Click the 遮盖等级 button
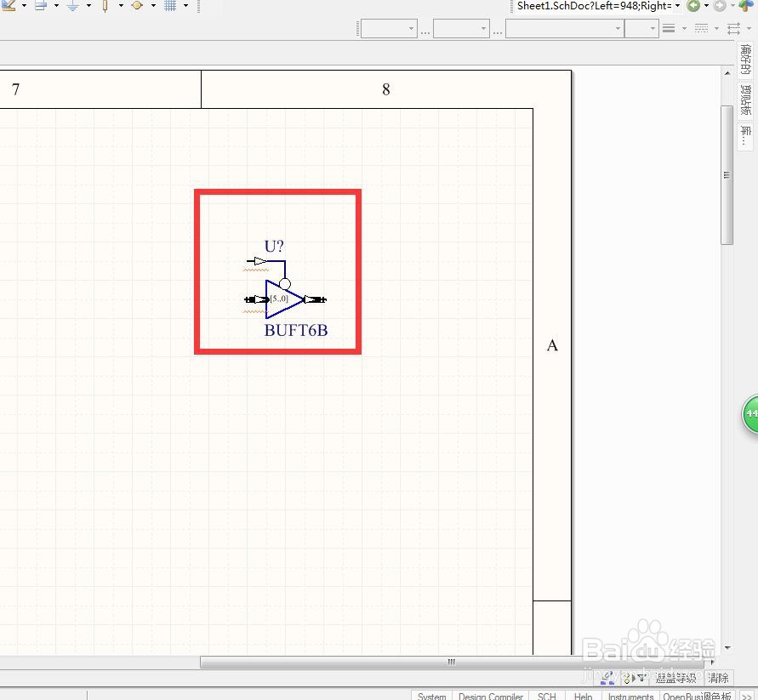The image size is (758, 700). point(675,678)
